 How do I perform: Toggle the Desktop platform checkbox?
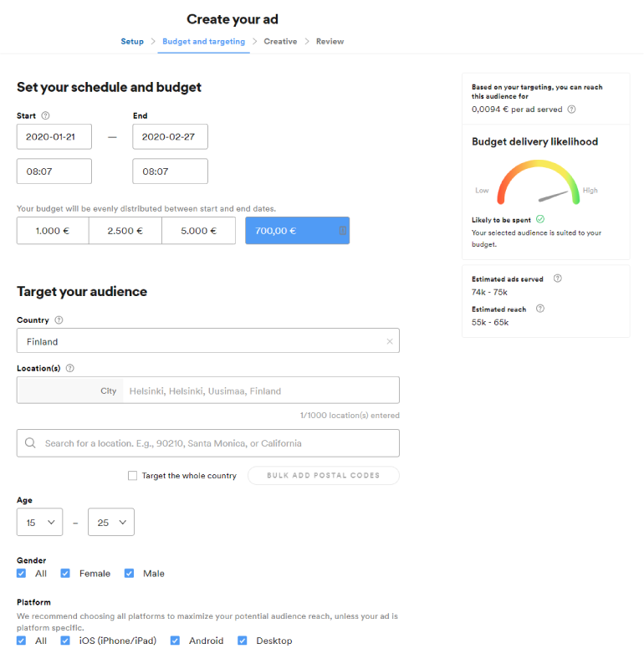point(243,641)
